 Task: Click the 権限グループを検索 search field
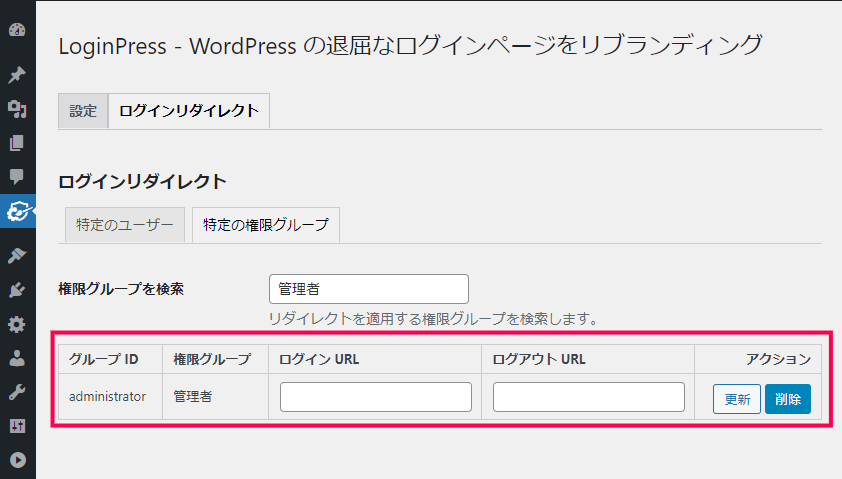click(x=369, y=289)
